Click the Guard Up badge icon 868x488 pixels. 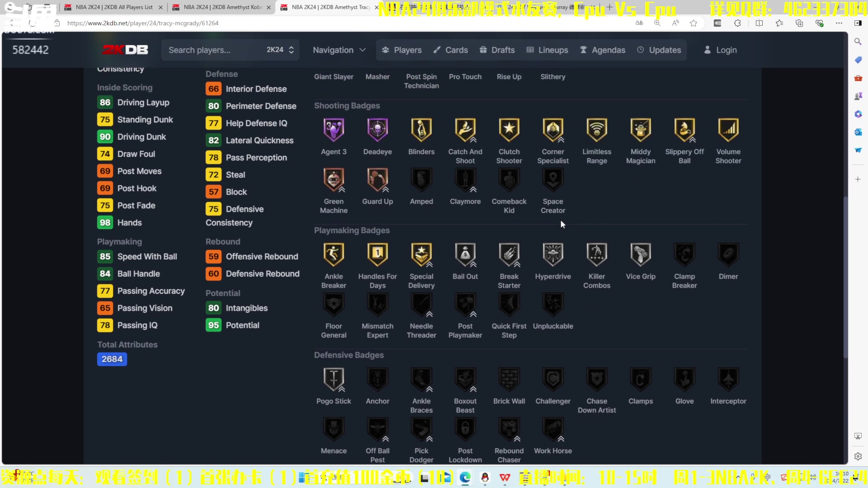[x=377, y=179]
